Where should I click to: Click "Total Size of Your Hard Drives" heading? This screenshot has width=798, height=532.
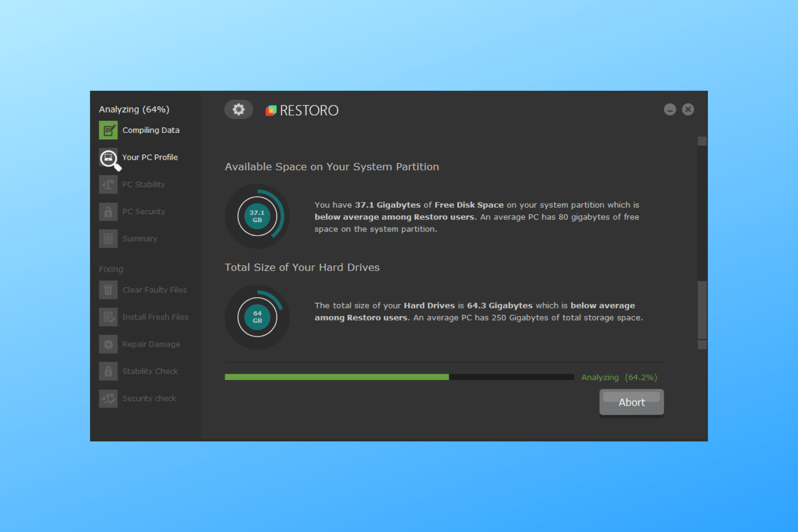(x=302, y=267)
